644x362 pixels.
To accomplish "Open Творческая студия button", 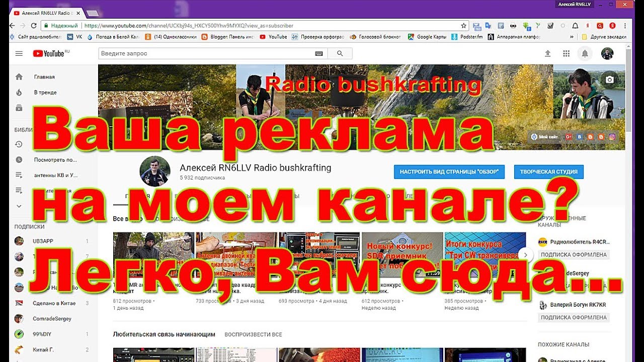I will coord(549,172).
